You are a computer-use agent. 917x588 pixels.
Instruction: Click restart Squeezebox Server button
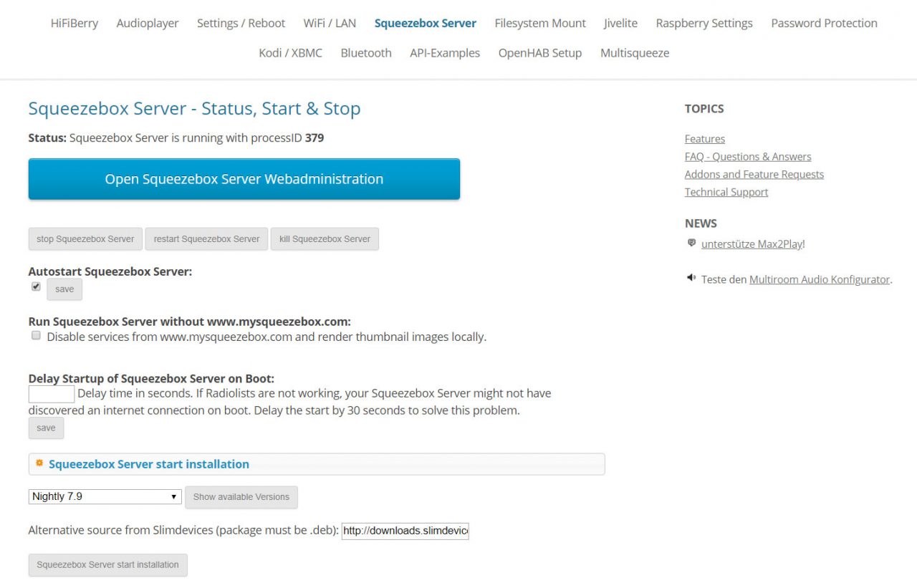coord(206,239)
